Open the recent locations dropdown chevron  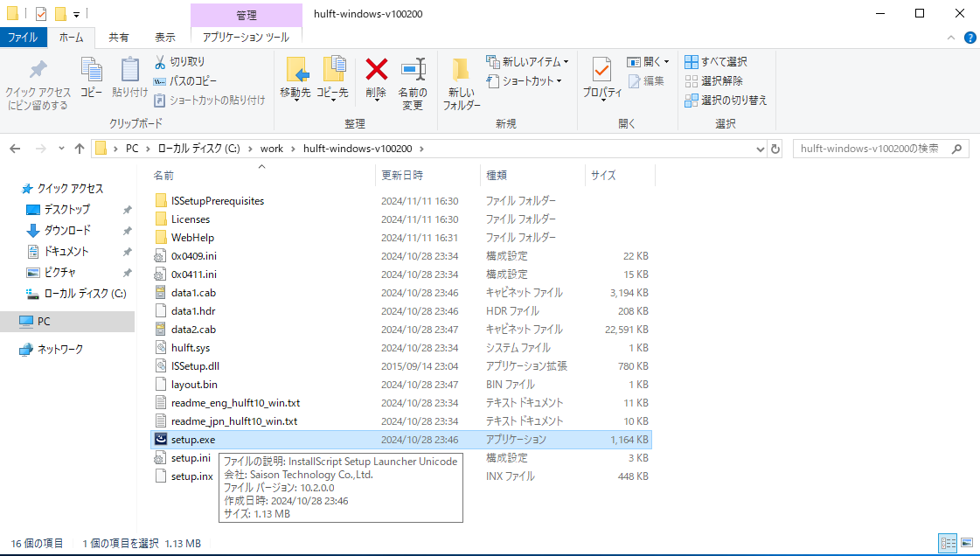click(61, 149)
